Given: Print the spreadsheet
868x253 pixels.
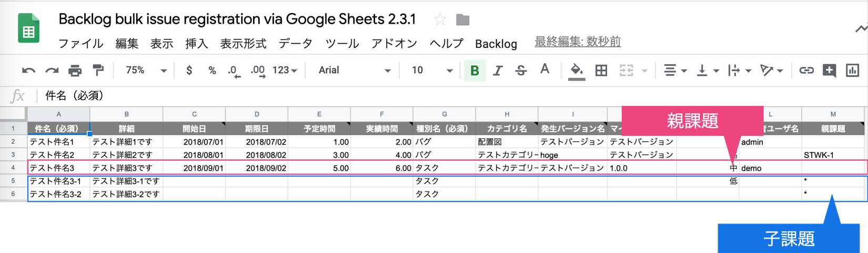Looking at the screenshot, I should 75,70.
